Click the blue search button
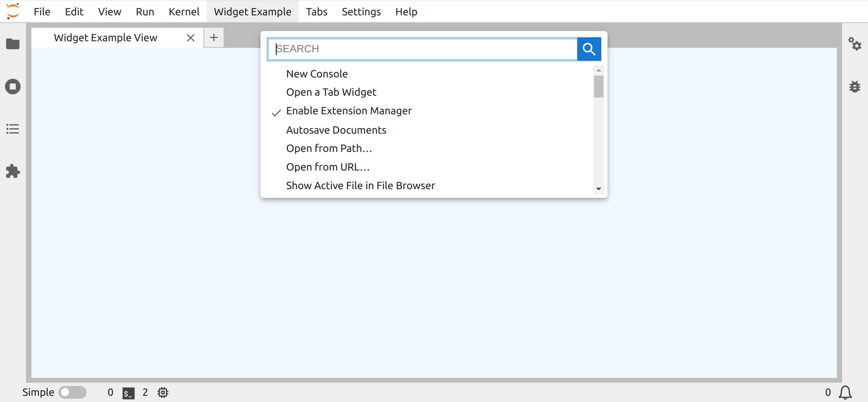868x402 pixels. 589,49
